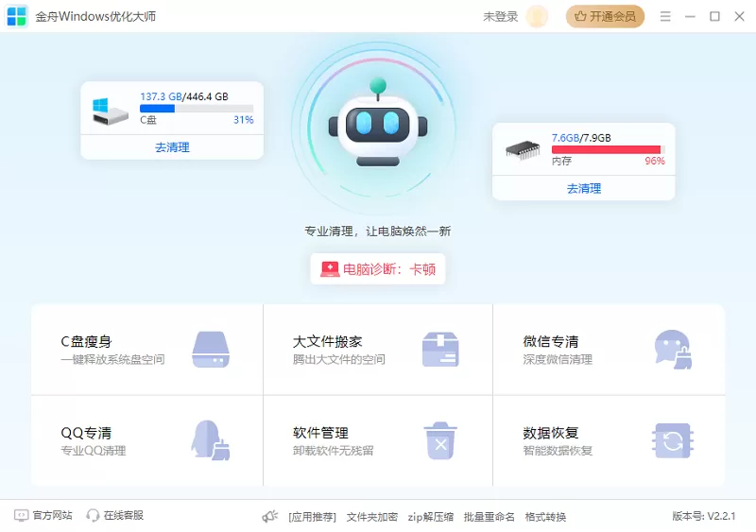Open the zip解压缩 recommended app
The width and height of the screenshot is (756, 532).
[x=431, y=517]
